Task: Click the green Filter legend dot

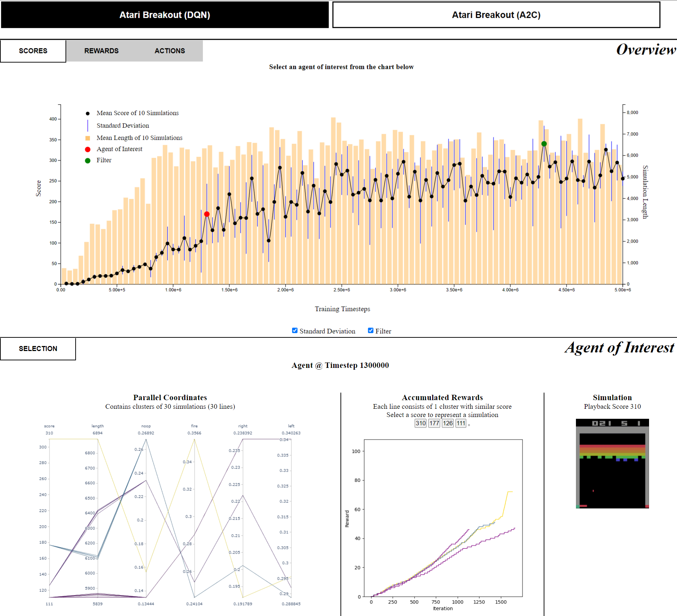Action: click(87, 160)
